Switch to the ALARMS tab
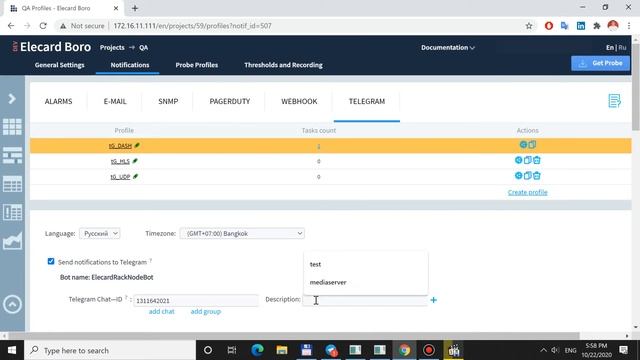 (58, 101)
